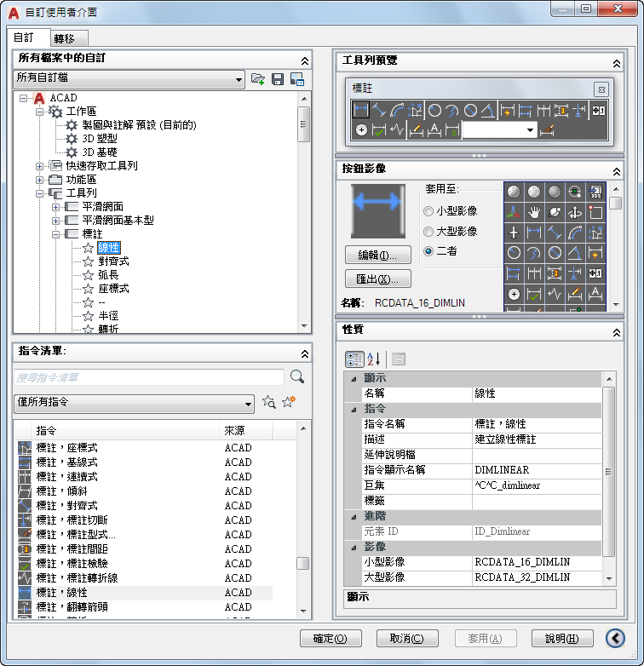Click the Inspection icon in toolbar preview
644x666 pixels.
pos(379,129)
